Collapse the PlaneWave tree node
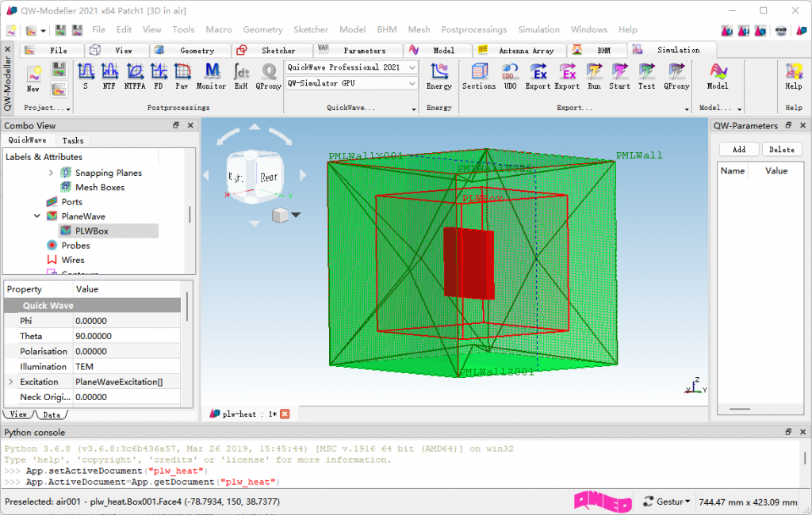812x515 pixels. 37,216
